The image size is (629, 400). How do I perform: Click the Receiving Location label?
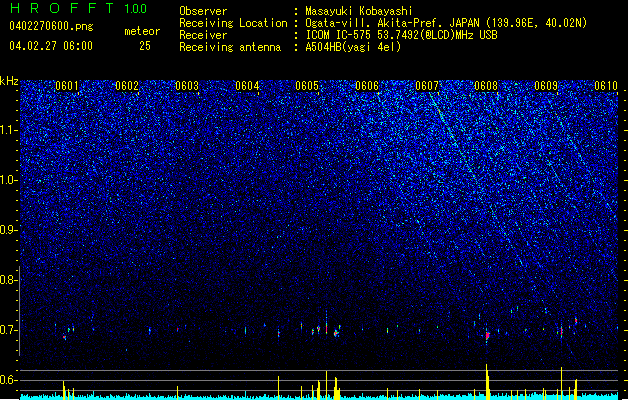[x=233, y=23]
